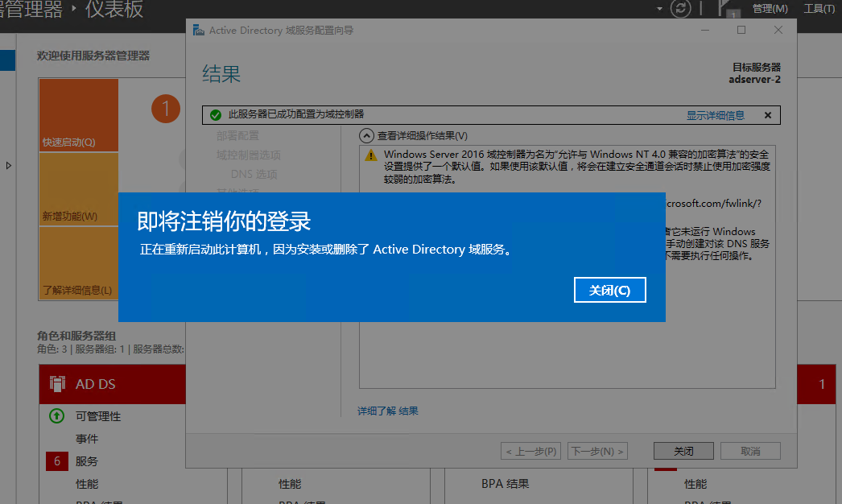This screenshot has height=504, width=842.
Task: Open 性能 under AD DS tile
Action: click(x=87, y=484)
